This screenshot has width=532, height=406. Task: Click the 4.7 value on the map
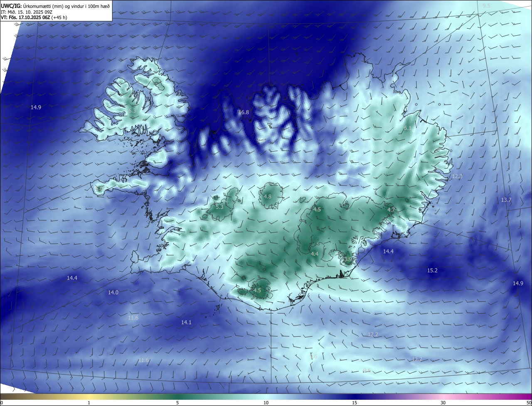[391, 210]
